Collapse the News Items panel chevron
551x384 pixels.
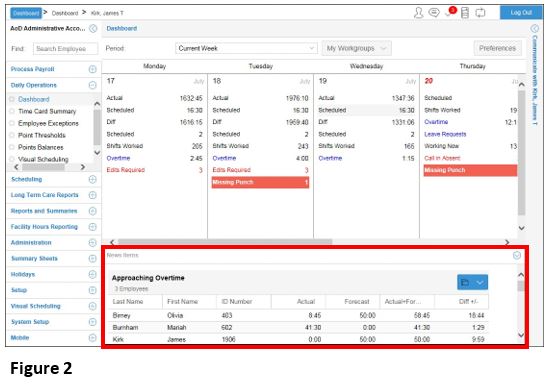(517, 255)
